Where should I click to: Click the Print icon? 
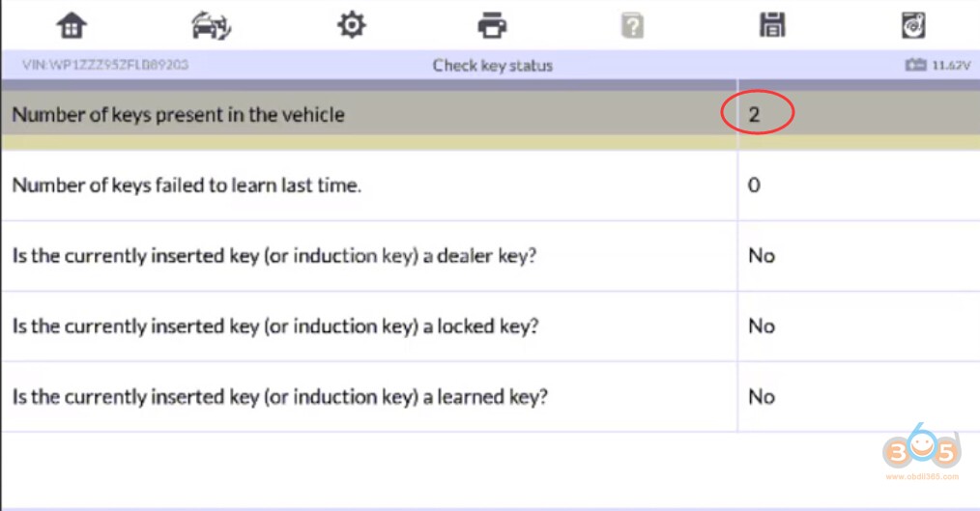[492, 25]
